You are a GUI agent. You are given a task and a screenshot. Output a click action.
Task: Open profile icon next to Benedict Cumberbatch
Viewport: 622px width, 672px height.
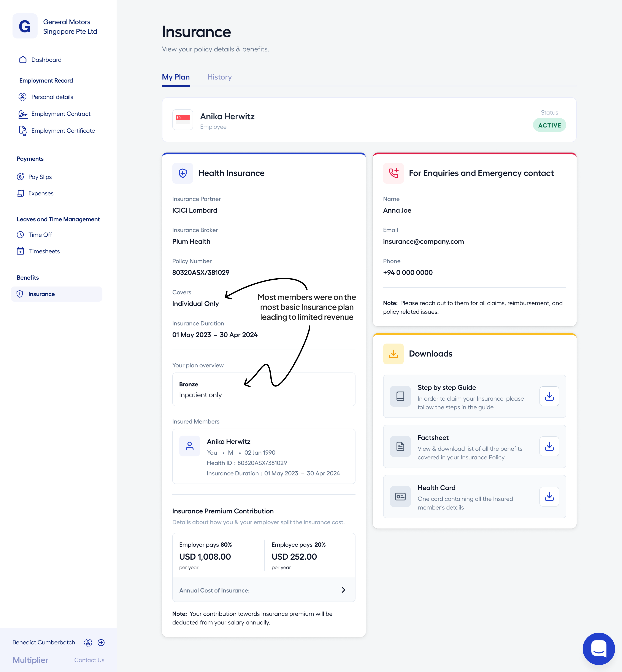pos(88,642)
